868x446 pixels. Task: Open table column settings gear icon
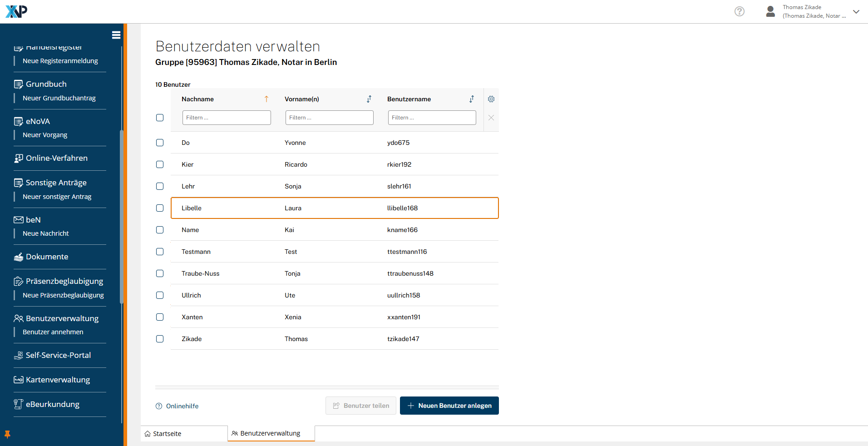tap(491, 99)
